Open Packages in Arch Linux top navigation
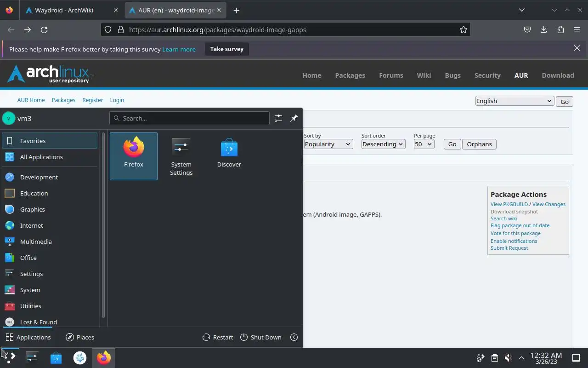 point(350,75)
